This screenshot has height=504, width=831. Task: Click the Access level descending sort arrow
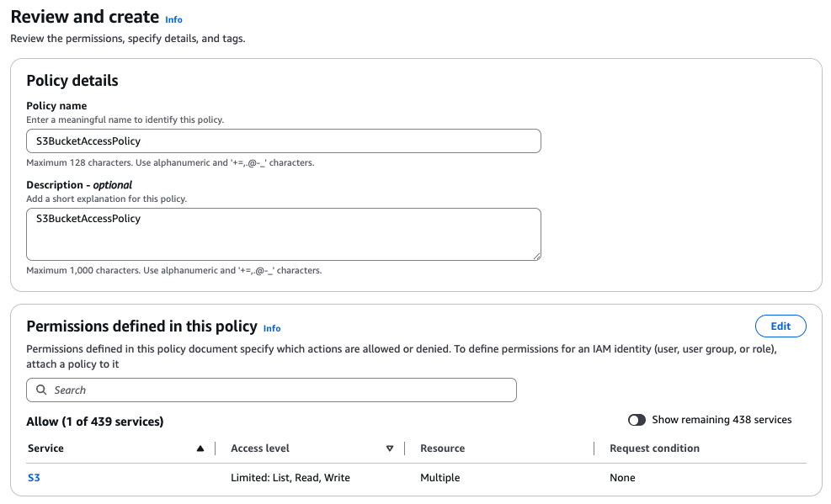point(390,448)
